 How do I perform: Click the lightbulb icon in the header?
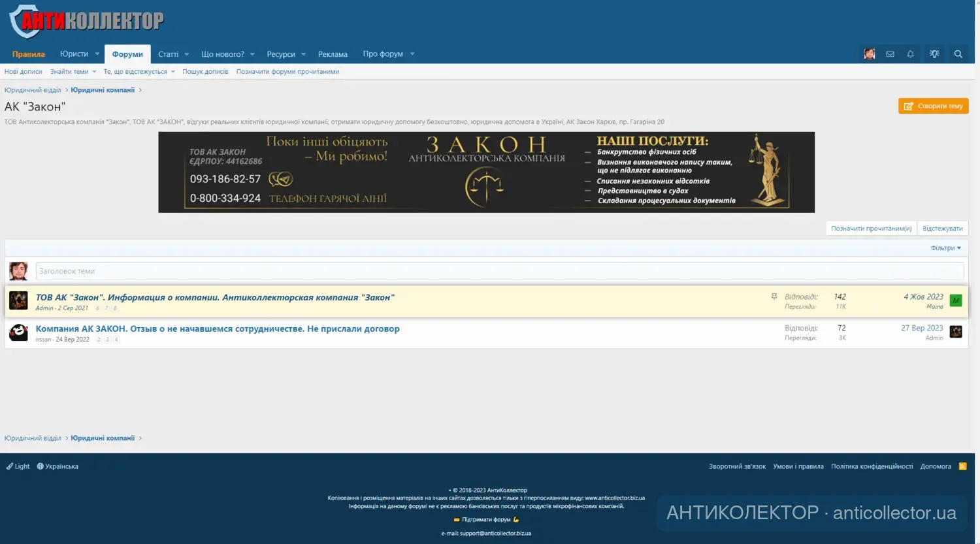click(934, 54)
